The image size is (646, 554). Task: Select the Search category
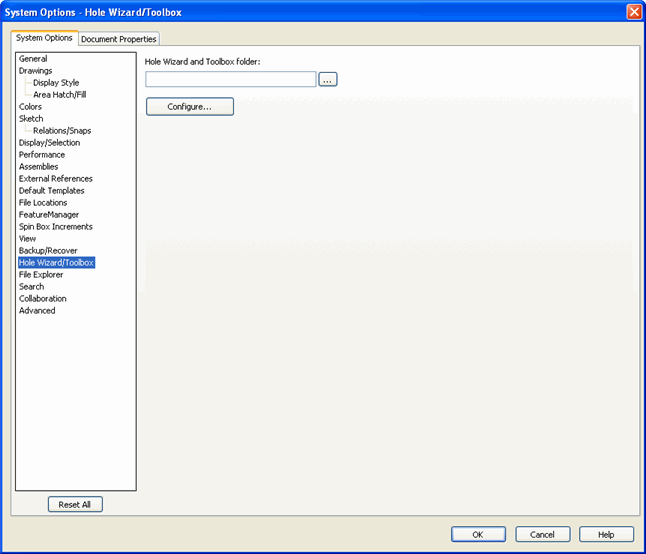[x=31, y=286]
